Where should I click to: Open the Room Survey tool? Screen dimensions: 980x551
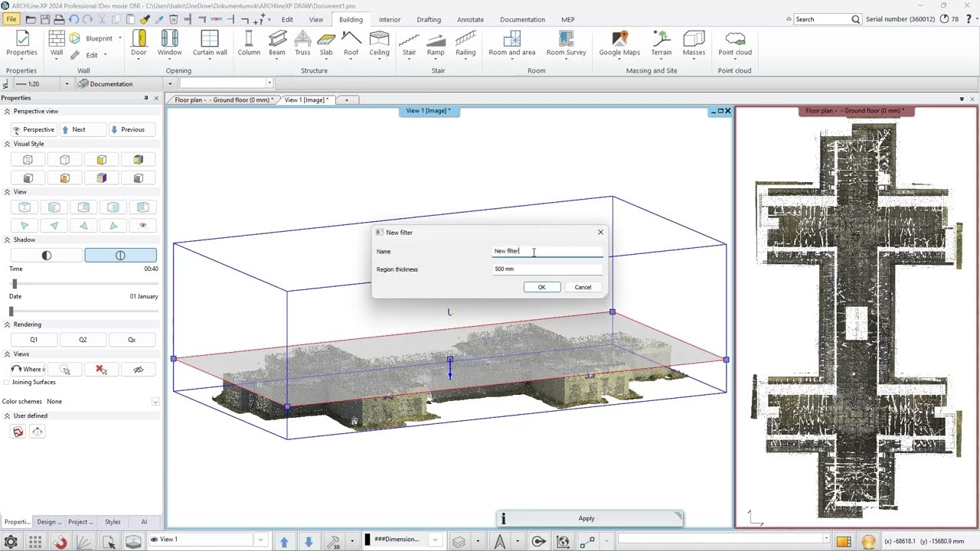tap(566, 43)
